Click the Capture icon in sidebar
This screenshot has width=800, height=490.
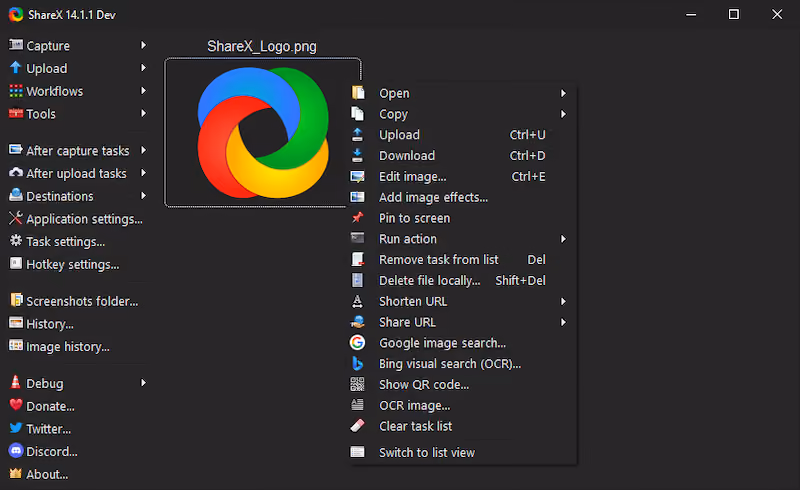pos(16,45)
